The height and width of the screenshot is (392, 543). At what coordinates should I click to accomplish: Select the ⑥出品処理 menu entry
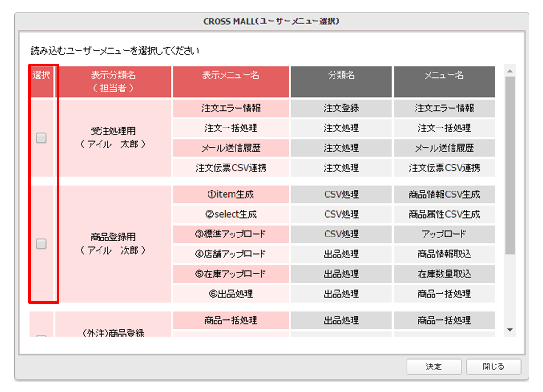pos(231,294)
